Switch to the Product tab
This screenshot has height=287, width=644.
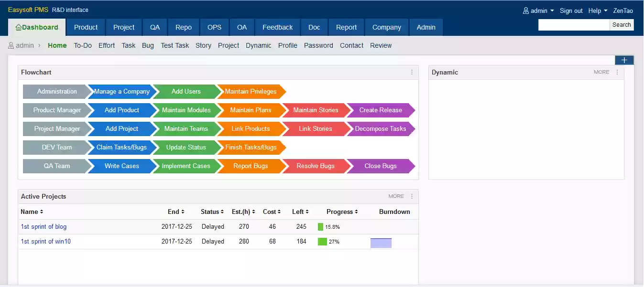85,27
